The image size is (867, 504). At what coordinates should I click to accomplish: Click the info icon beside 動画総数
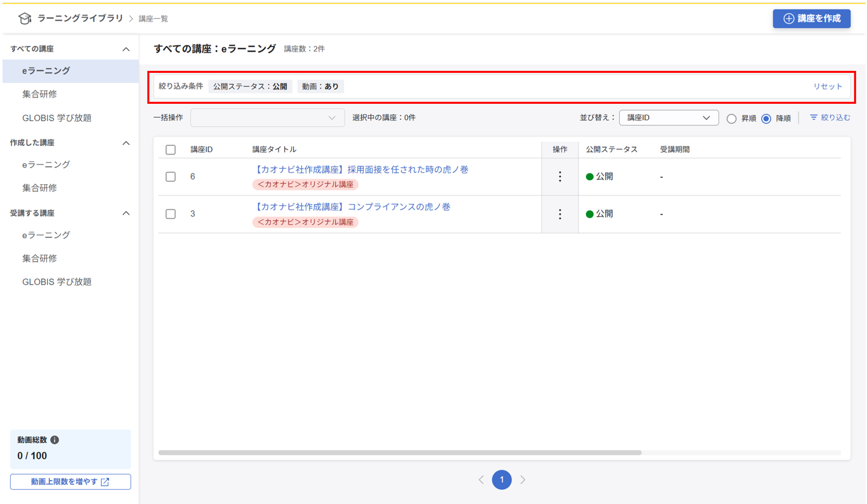[55, 440]
